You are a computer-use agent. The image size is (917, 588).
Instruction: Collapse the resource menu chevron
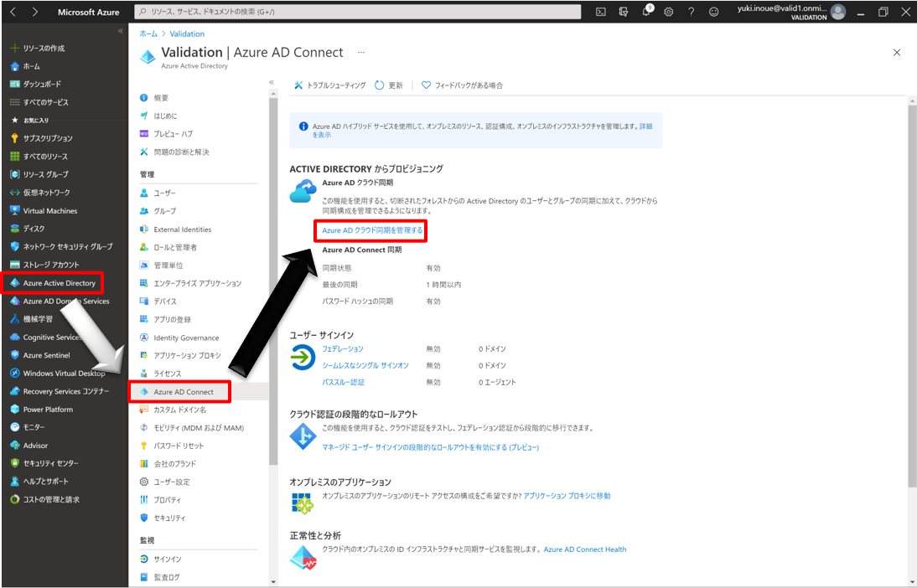coord(272,82)
